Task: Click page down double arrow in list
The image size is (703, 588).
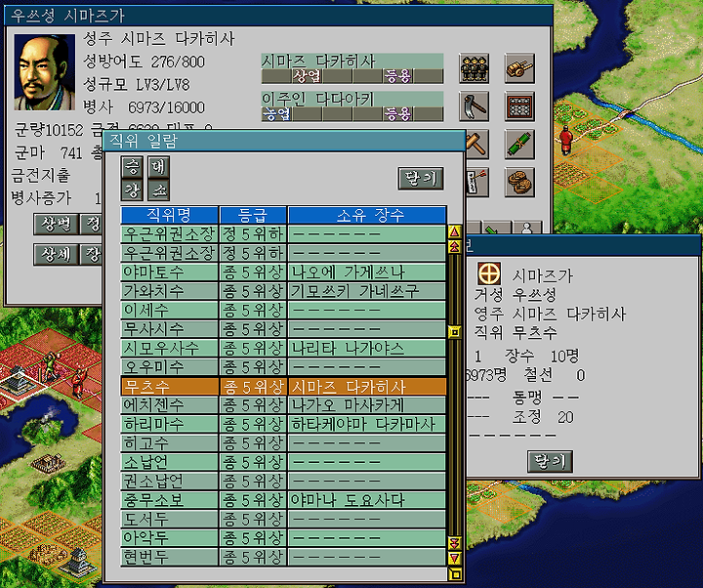Action: pyautogui.click(x=455, y=544)
